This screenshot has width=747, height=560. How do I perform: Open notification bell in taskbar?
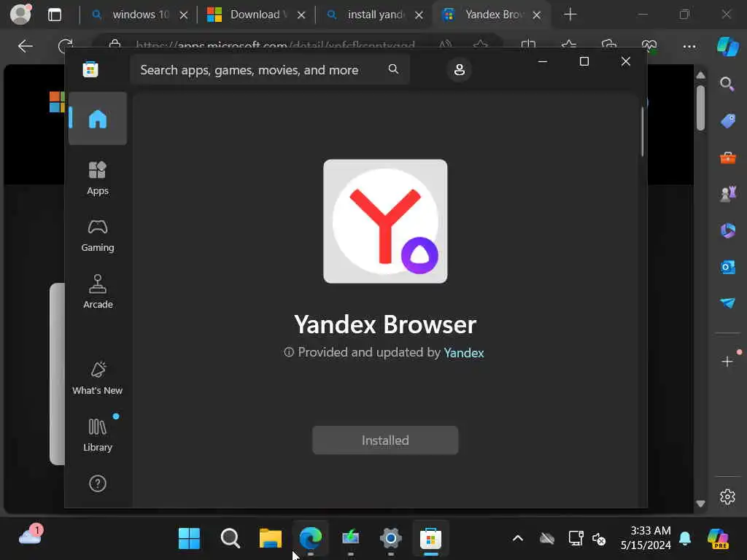click(x=685, y=538)
